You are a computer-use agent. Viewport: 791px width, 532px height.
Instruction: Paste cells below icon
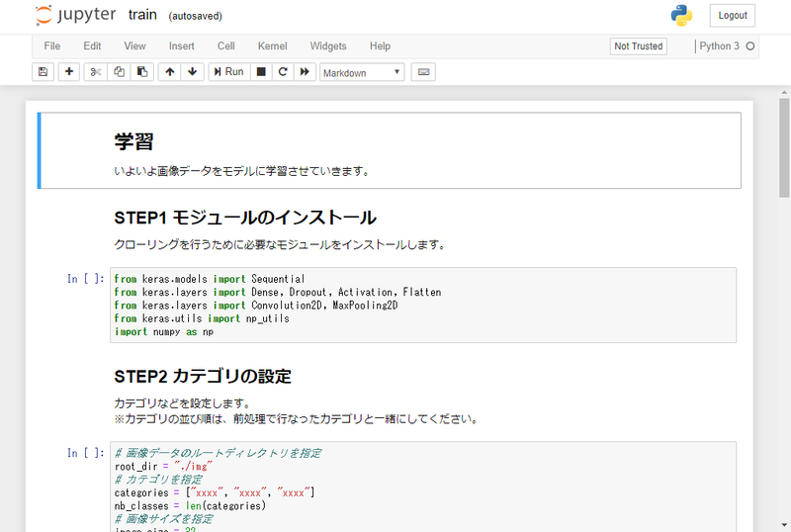(x=142, y=72)
